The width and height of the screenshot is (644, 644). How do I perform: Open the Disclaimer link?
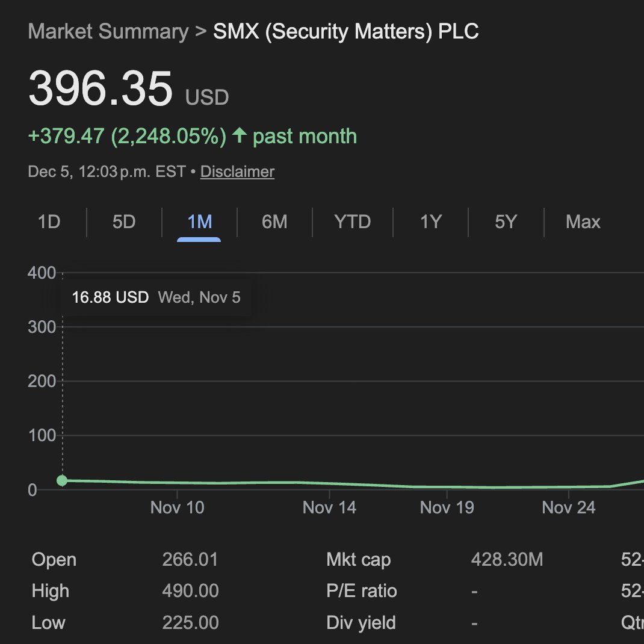237,172
